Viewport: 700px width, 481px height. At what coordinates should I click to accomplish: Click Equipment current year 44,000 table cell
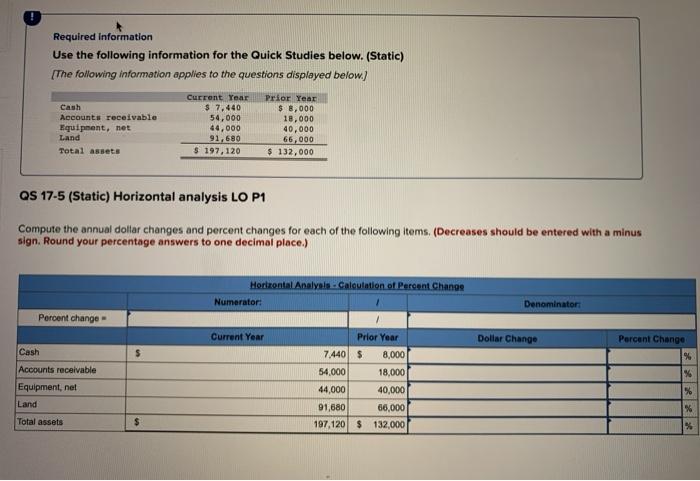point(238,389)
